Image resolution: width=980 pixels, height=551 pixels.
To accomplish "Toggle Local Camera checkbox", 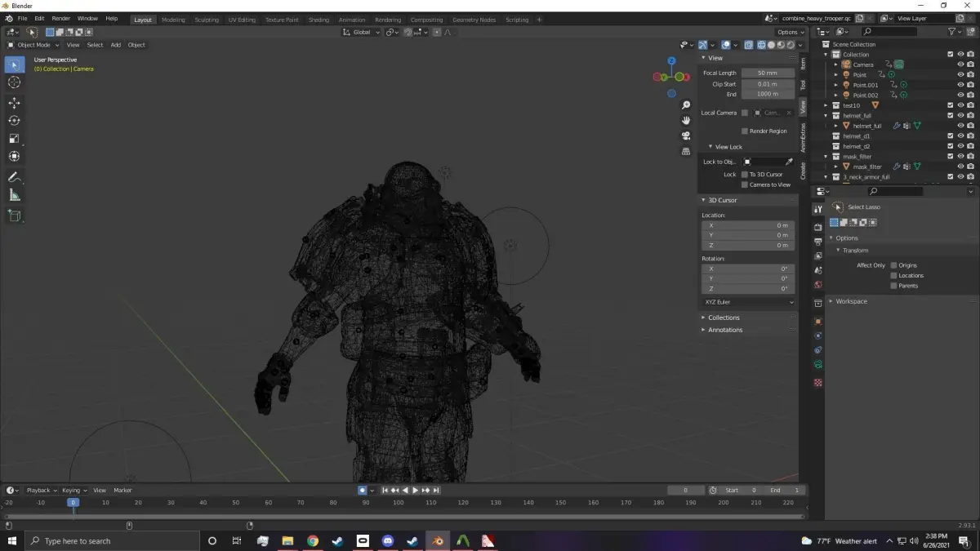I will tap(745, 113).
